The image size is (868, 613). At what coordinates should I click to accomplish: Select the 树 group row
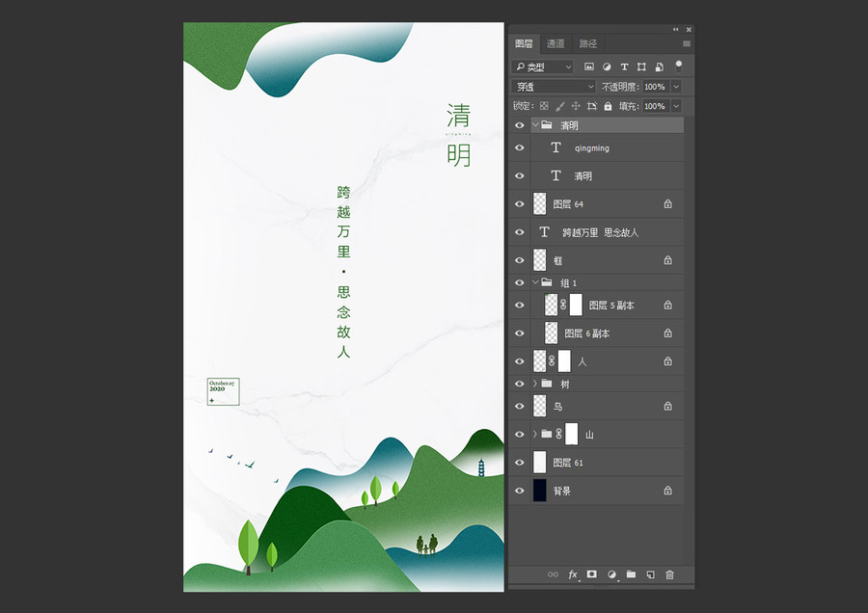pyautogui.click(x=607, y=384)
